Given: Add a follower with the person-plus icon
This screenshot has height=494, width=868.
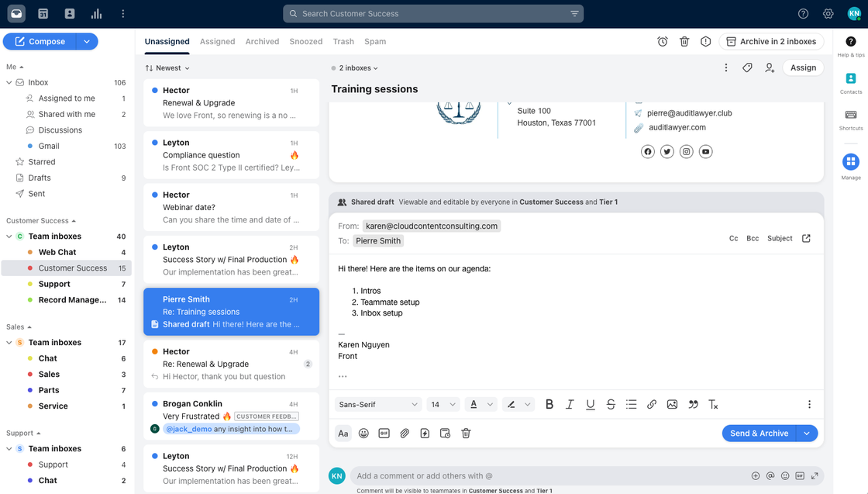Looking at the screenshot, I should pyautogui.click(x=769, y=67).
